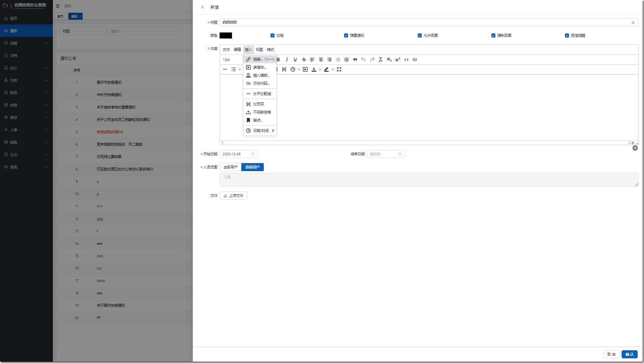Open the 格式 editor menu
The image size is (644, 363).
coord(270,50)
